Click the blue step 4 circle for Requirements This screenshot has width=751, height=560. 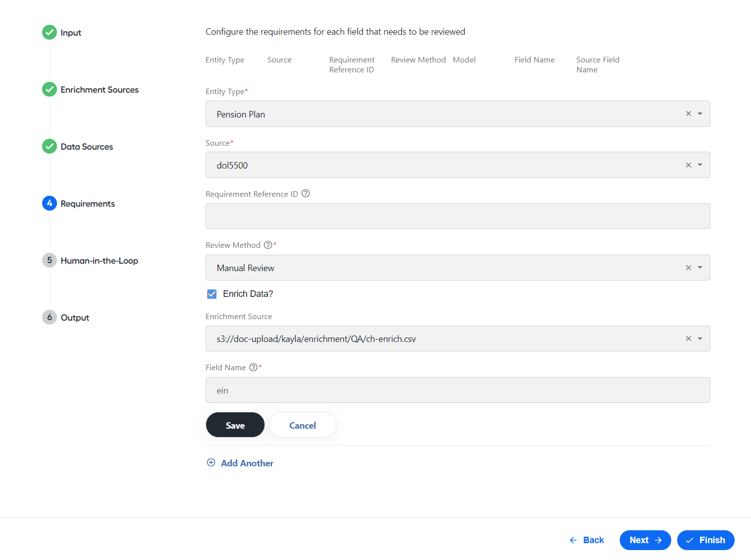coord(50,203)
